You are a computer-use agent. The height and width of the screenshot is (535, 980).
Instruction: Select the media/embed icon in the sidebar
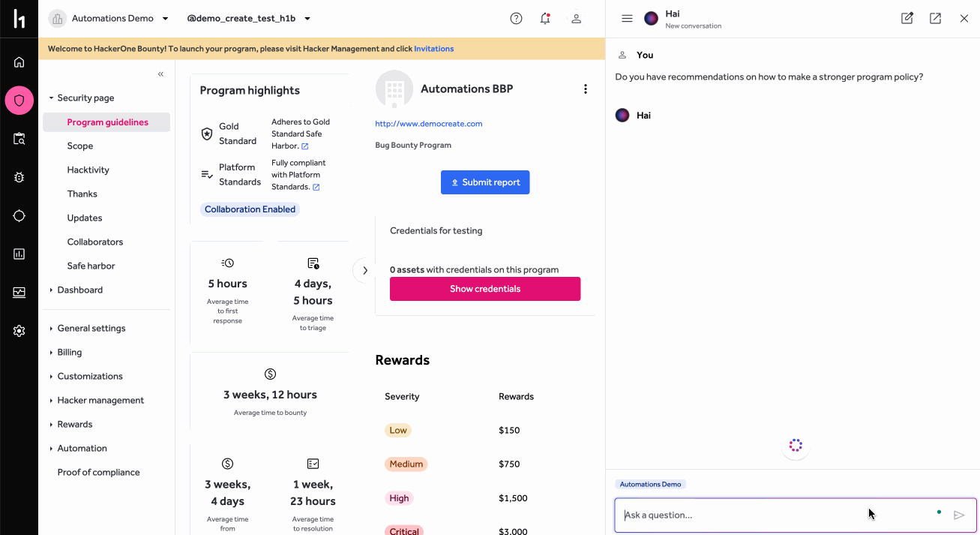[x=19, y=292]
